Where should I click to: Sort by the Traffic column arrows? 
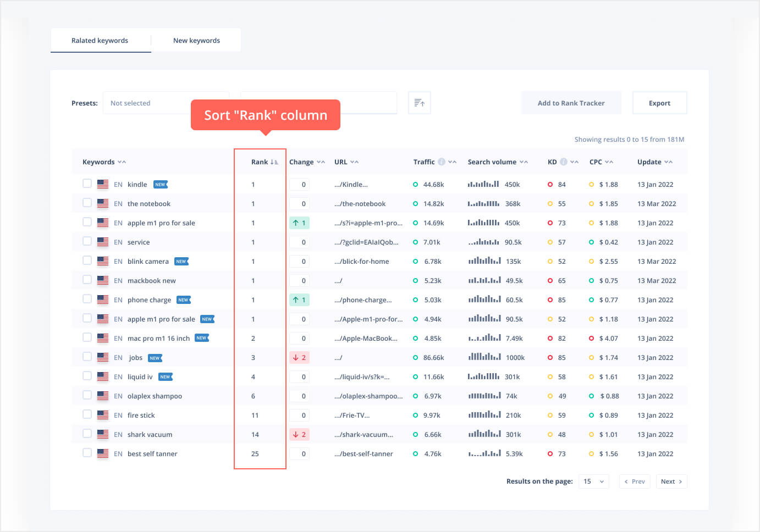(453, 162)
